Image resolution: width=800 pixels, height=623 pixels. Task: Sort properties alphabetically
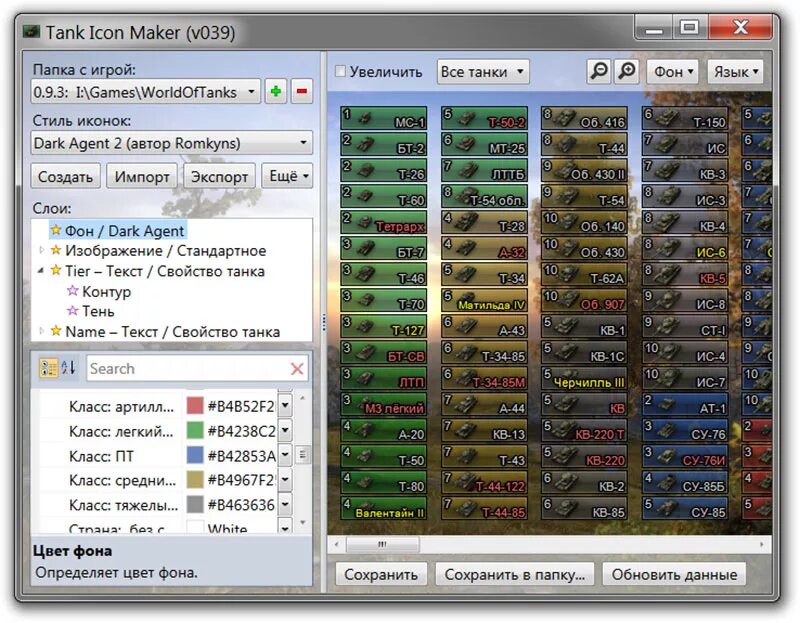69,368
